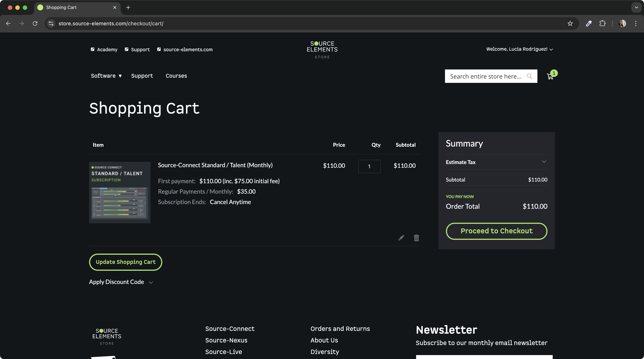Screen dimensions: 644x359
Task: Go to Courses in navigation menu
Action: (176, 76)
